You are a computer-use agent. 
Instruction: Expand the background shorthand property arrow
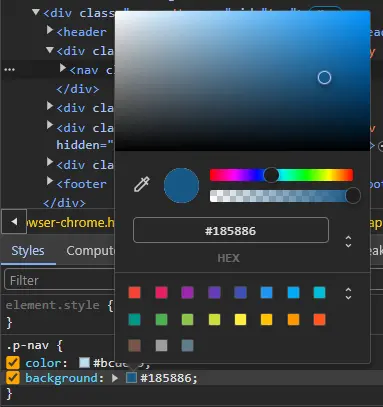(115, 378)
